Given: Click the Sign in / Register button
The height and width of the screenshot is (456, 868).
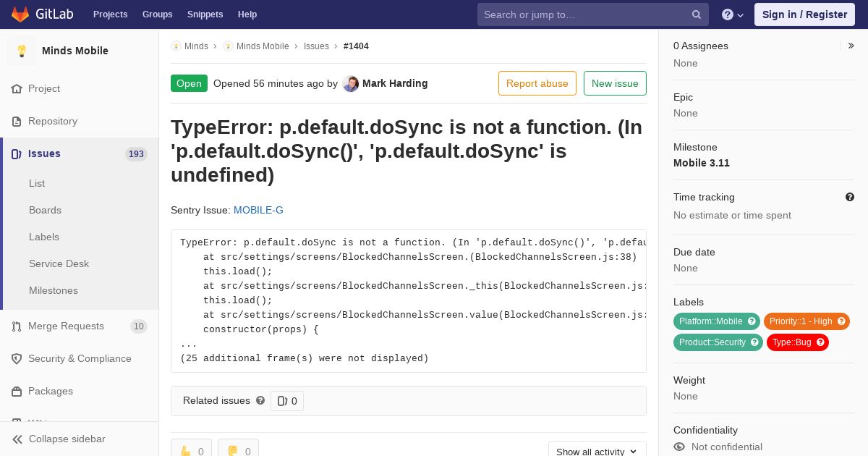Looking at the screenshot, I should click(x=804, y=14).
